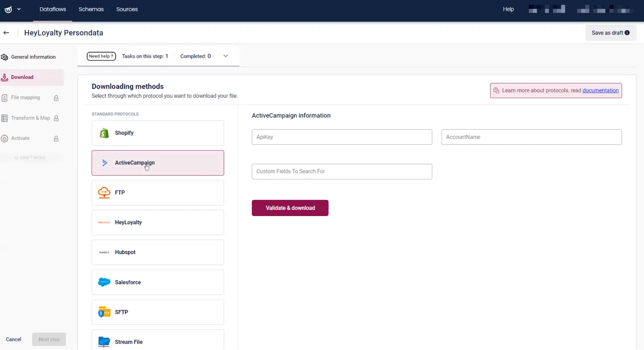Click the Shopify bag icon
This screenshot has height=350, width=644.
pyautogui.click(x=104, y=133)
